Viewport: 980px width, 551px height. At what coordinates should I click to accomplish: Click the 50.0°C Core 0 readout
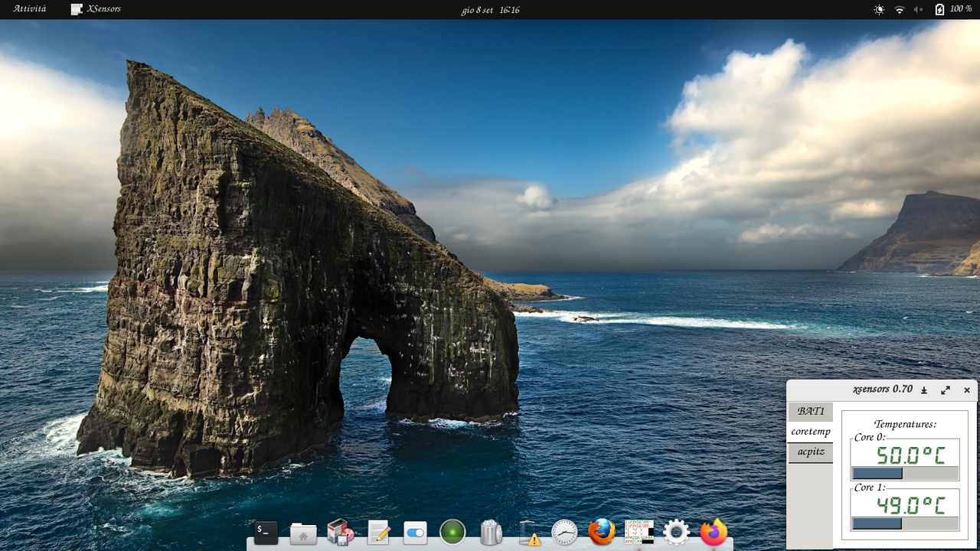pyautogui.click(x=910, y=455)
